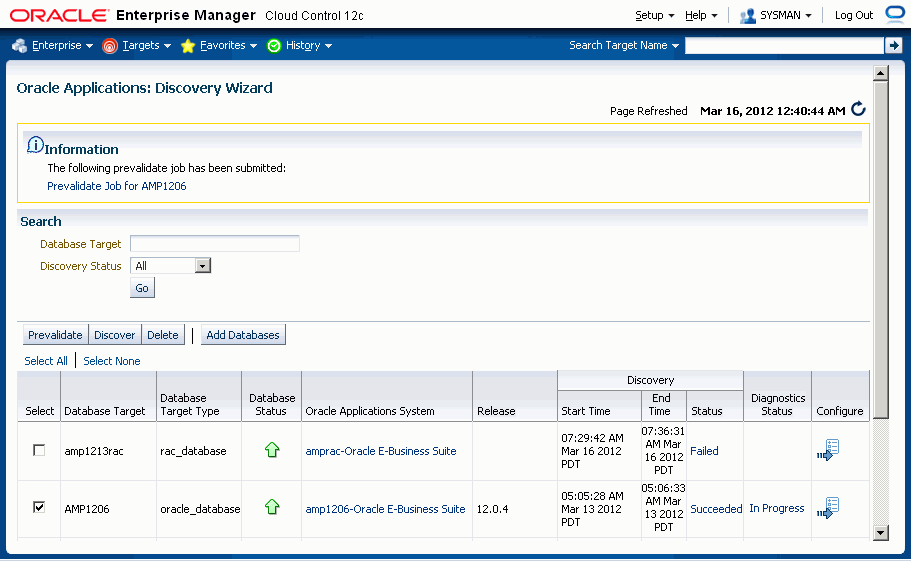Image resolution: width=911 pixels, height=561 pixels.
Task: Open amp1206-Oracle E-Business Suite link
Action: tap(385, 509)
